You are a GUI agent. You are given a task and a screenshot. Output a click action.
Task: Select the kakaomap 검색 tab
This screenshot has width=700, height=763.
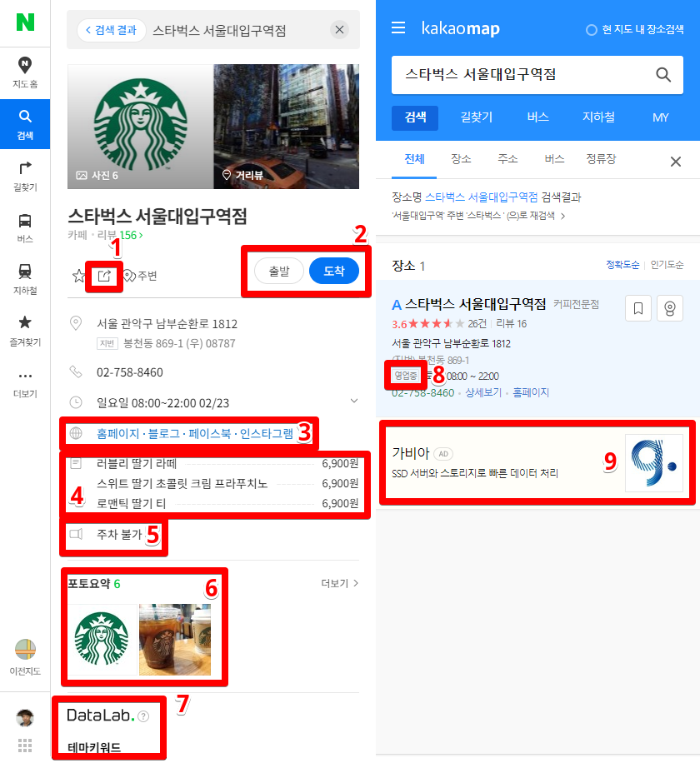415,117
